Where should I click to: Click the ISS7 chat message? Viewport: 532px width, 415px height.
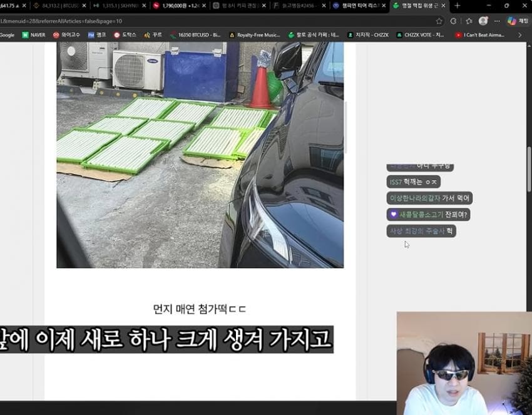pos(413,182)
